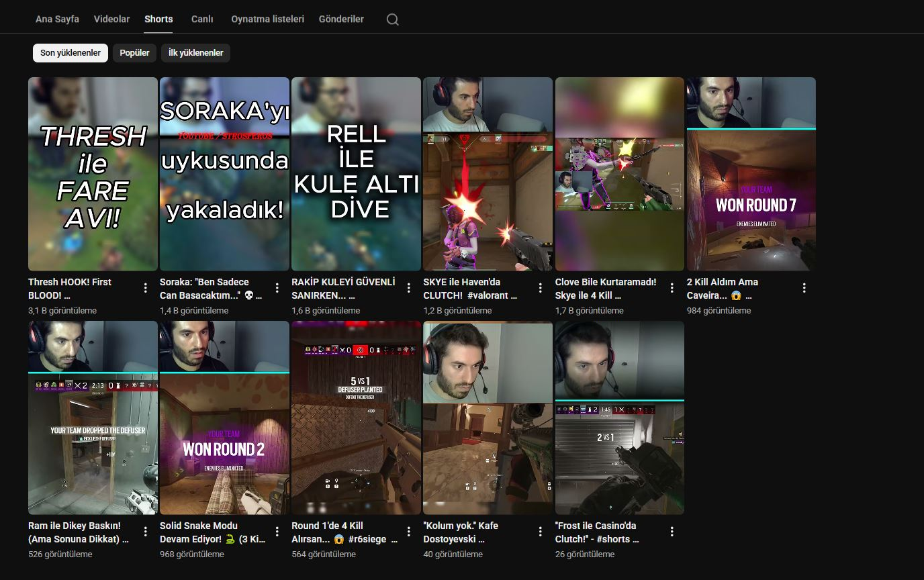The image size is (924, 580).
Task: Open more actions for 2 Kill Aldım short
Action: click(804, 288)
